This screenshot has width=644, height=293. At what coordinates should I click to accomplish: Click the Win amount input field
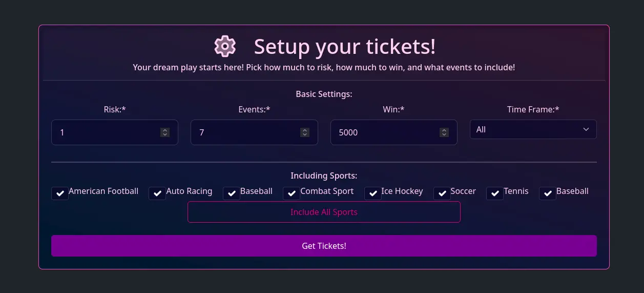394,132
